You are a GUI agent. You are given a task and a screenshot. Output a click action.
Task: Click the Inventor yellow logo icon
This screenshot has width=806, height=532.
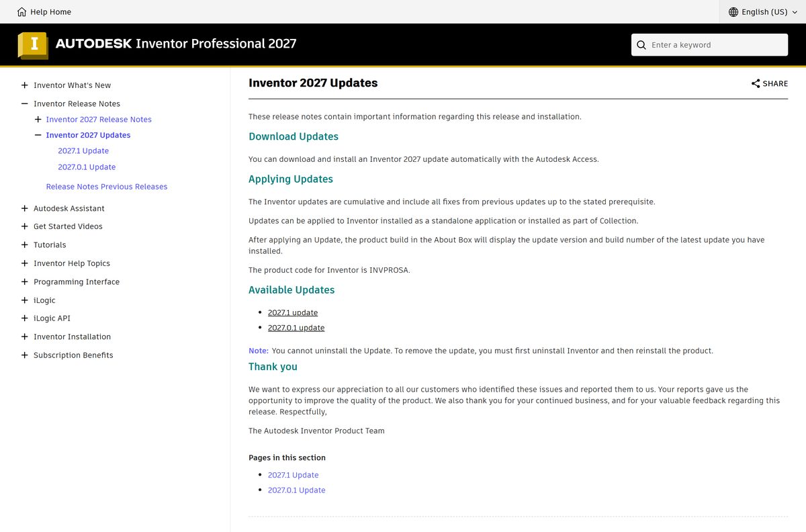33,44
